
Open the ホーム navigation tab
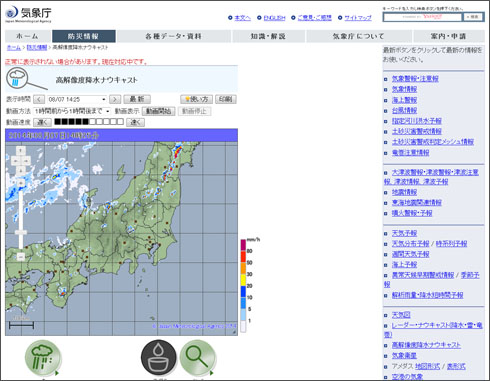[x=28, y=36]
